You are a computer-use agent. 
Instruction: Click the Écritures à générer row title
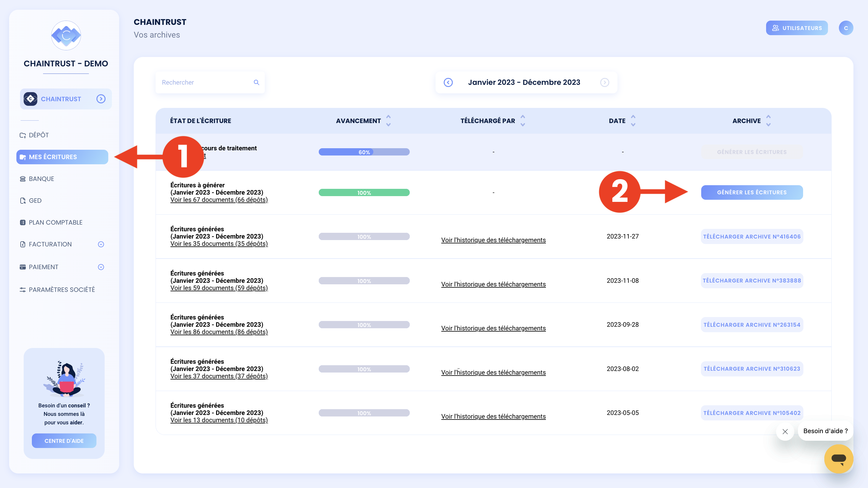pos(197,185)
